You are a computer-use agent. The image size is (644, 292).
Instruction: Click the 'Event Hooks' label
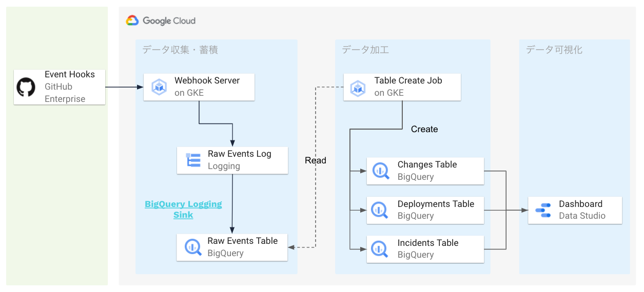pos(70,74)
